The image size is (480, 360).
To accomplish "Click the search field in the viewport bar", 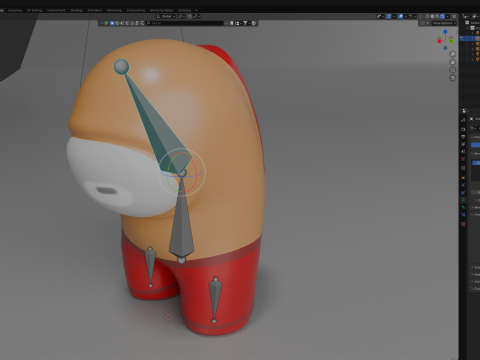I will pyautogui.click(x=185, y=23).
